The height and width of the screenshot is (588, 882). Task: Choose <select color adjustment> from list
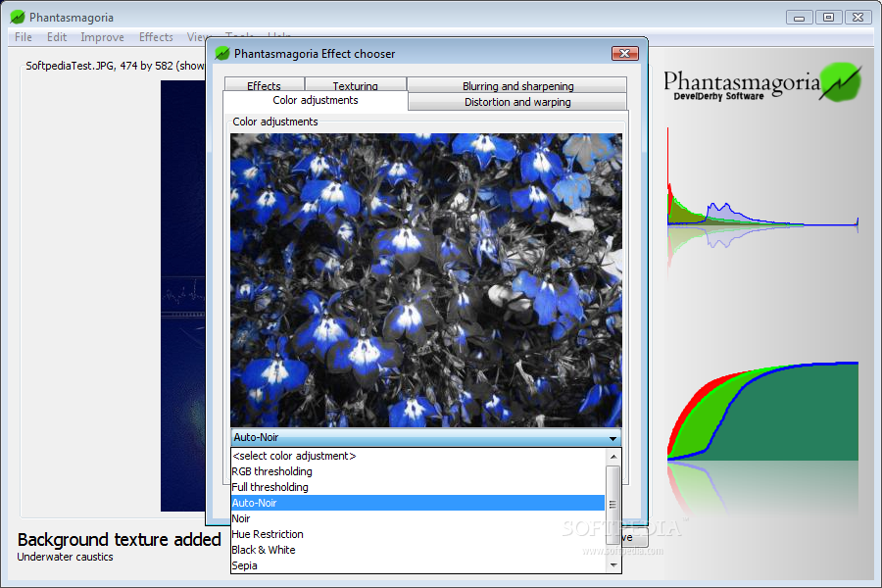pyautogui.click(x=417, y=456)
